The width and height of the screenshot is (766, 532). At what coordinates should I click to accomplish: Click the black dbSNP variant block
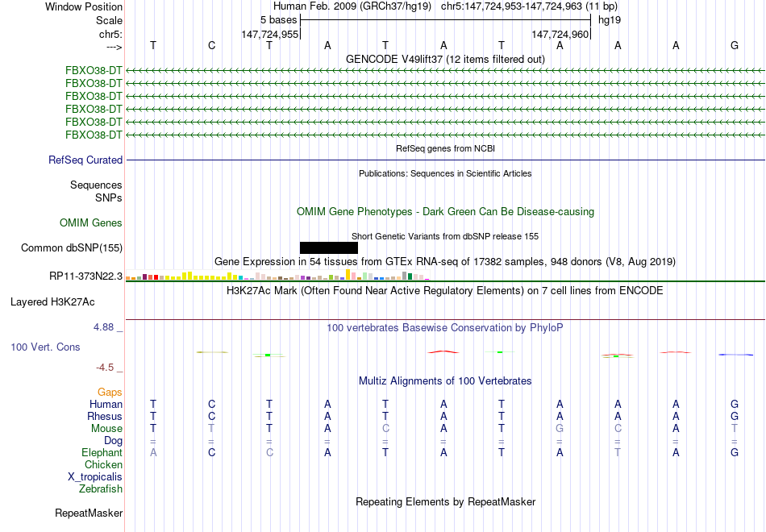(329, 247)
